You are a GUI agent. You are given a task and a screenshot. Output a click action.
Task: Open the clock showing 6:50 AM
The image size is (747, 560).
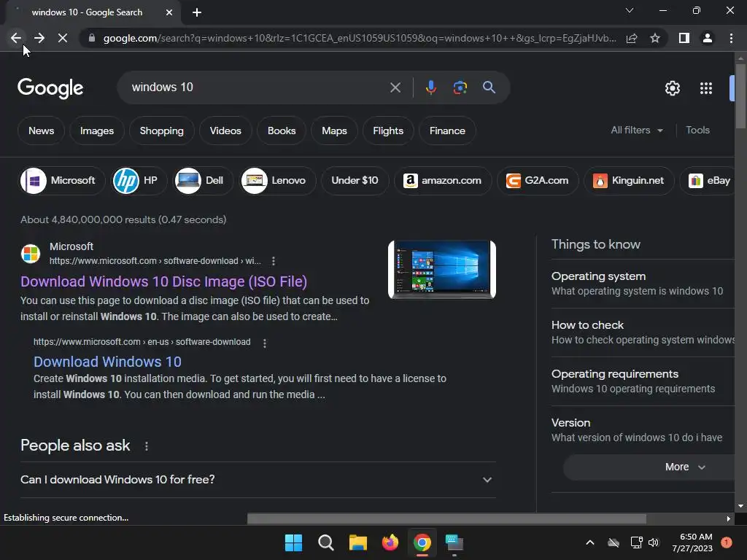pos(692,542)
